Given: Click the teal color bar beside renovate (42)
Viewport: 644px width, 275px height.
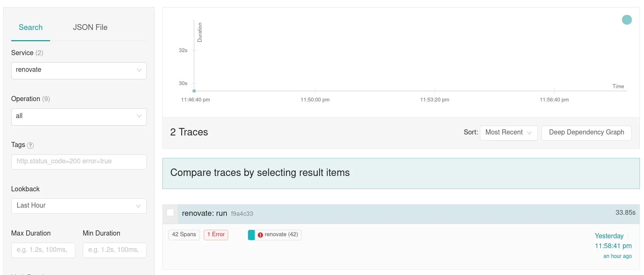Looking at the screenshot, I should point(251,235).
